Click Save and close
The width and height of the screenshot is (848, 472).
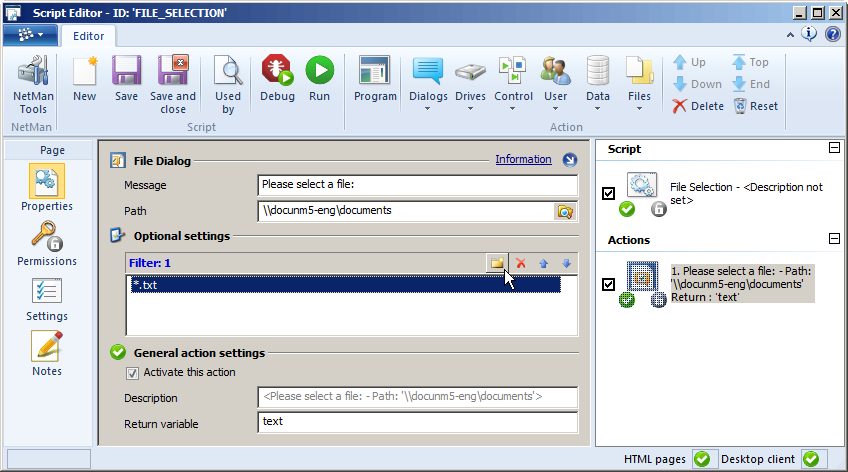pos(173,85)
